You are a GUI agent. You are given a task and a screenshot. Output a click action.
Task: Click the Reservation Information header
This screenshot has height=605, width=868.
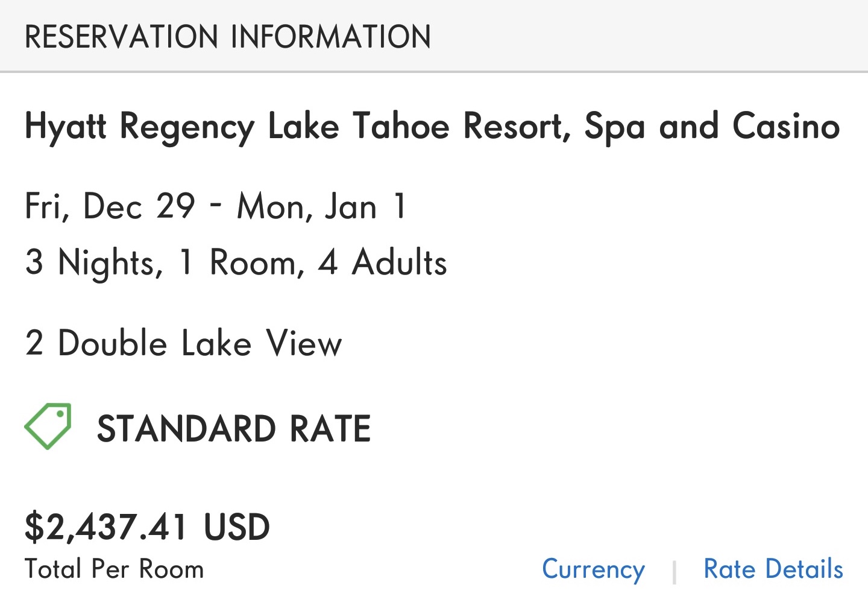coord(228,37)
